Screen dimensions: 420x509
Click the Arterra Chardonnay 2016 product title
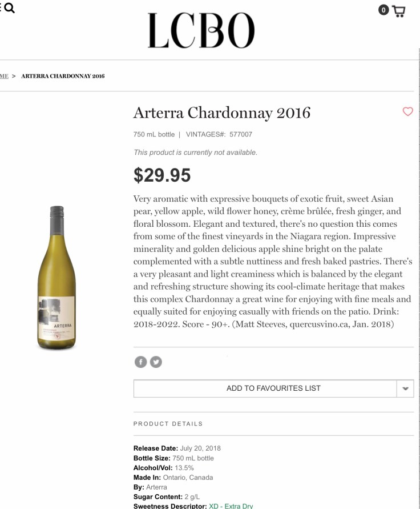click(x=221, y=113)
